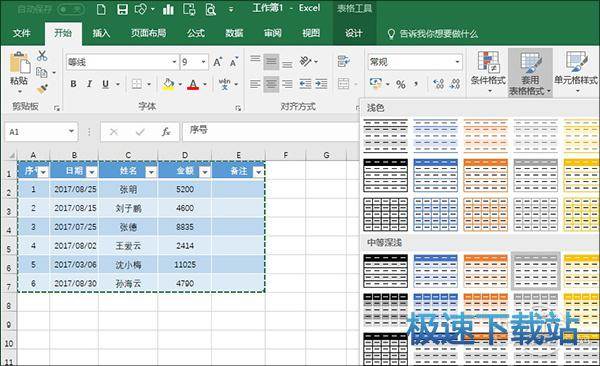Open the font size dropdown
This screenshot has height=366, width=600.
pos(204,62)
